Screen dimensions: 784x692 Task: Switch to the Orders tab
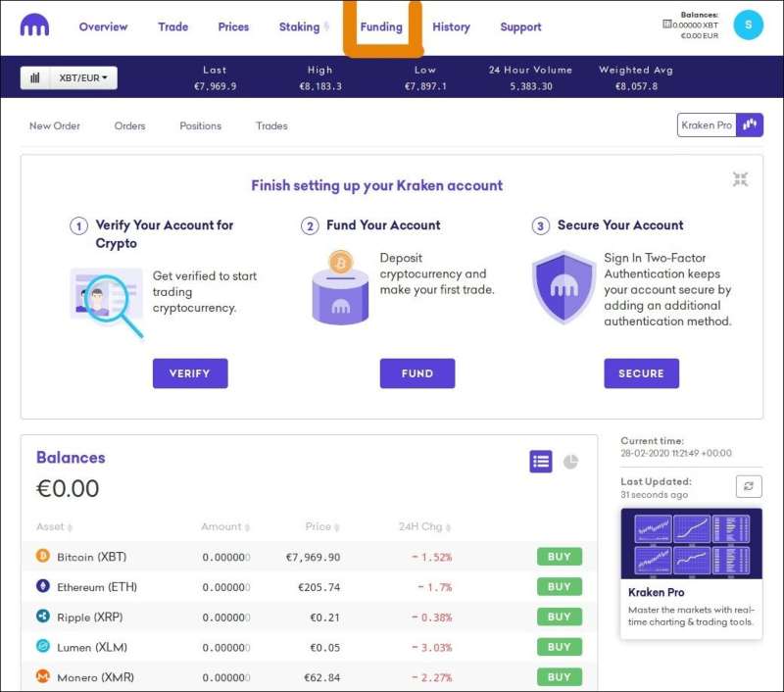click(129, 125)
